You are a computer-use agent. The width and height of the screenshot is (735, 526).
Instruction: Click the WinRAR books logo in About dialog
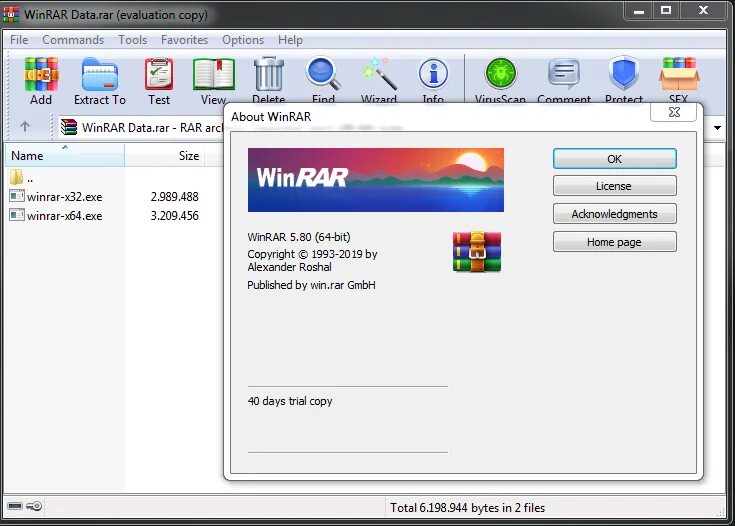(477, 252)
